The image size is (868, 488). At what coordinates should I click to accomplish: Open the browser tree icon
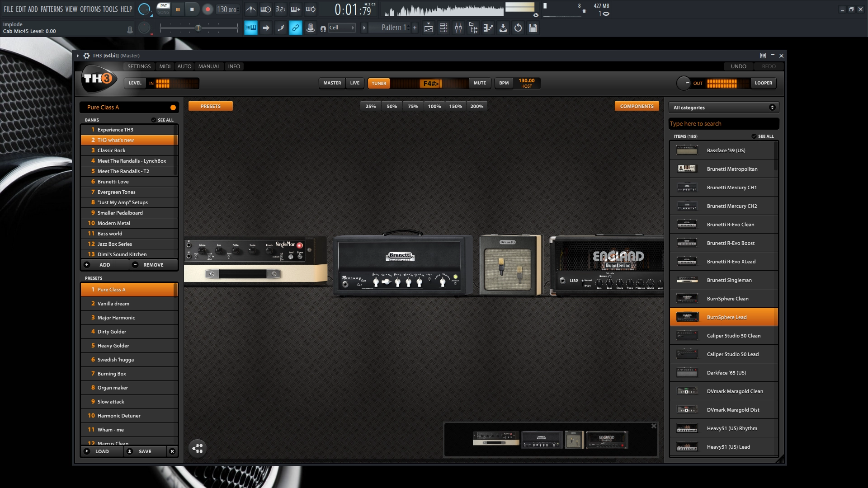tap(473, 28)
